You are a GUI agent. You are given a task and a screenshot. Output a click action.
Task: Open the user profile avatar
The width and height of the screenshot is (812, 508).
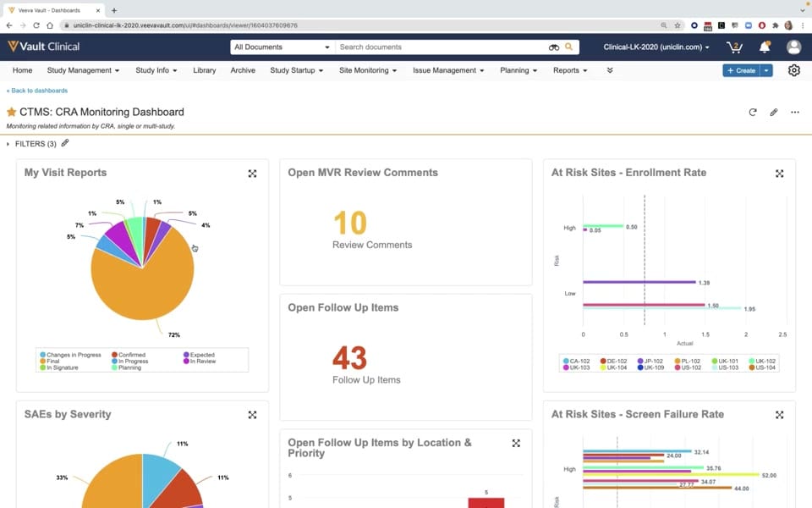pyautogui.click(x=793, y=47)
